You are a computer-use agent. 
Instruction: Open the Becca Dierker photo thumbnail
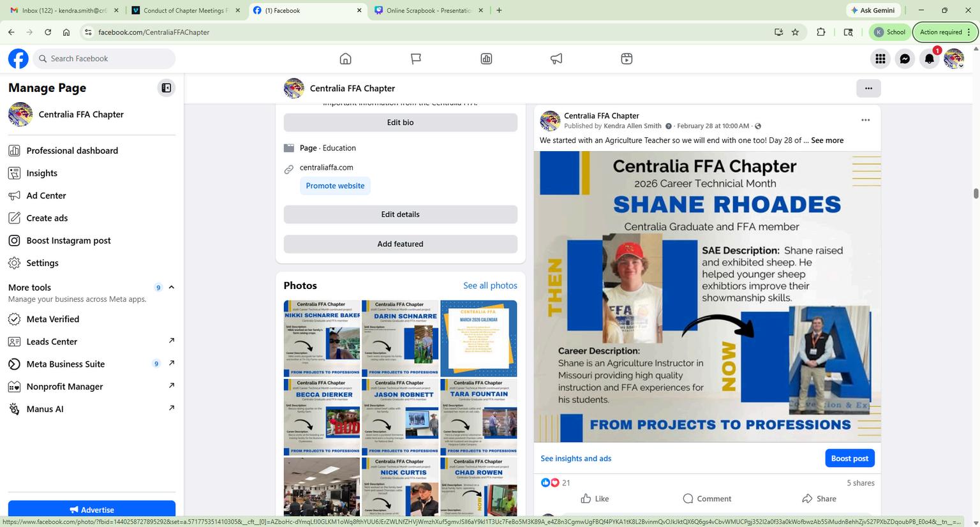coord(322,417)
